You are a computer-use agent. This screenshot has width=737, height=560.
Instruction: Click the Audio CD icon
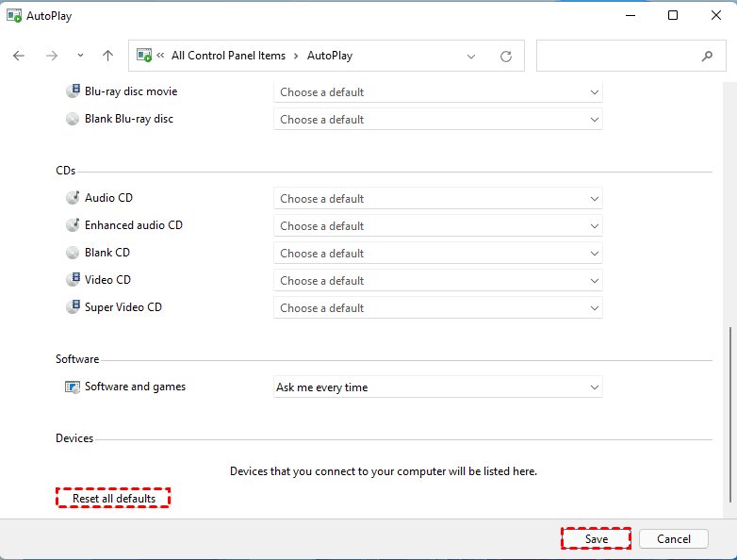point(74,198)
